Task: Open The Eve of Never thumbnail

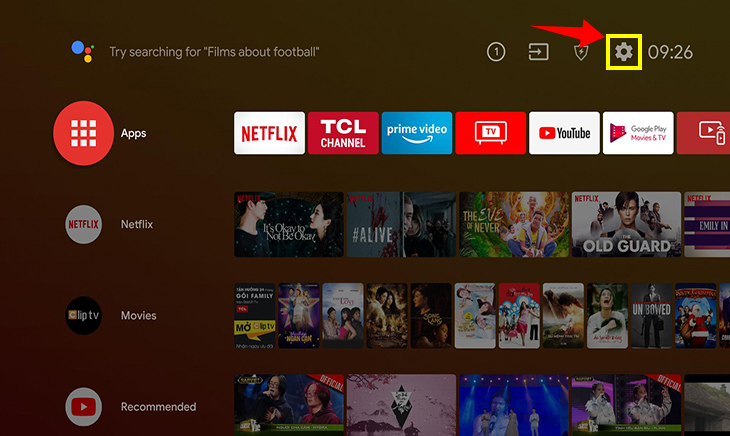Action: click(x=514, y=224)
